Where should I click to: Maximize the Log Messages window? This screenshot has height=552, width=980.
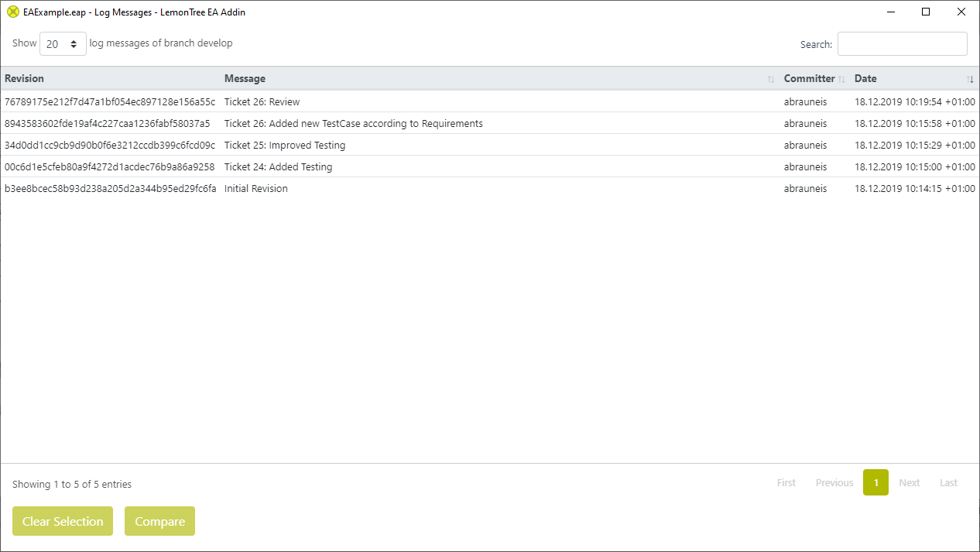[926, 12]
